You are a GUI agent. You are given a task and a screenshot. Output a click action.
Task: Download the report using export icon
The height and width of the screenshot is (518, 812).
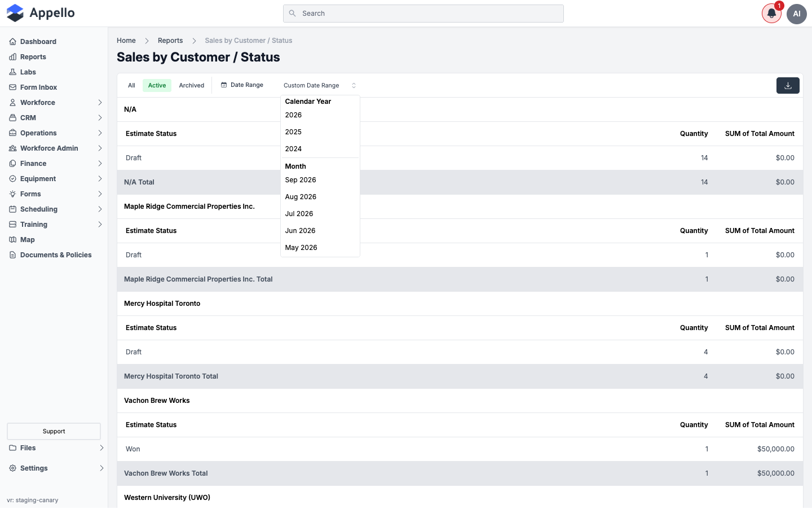788,85
